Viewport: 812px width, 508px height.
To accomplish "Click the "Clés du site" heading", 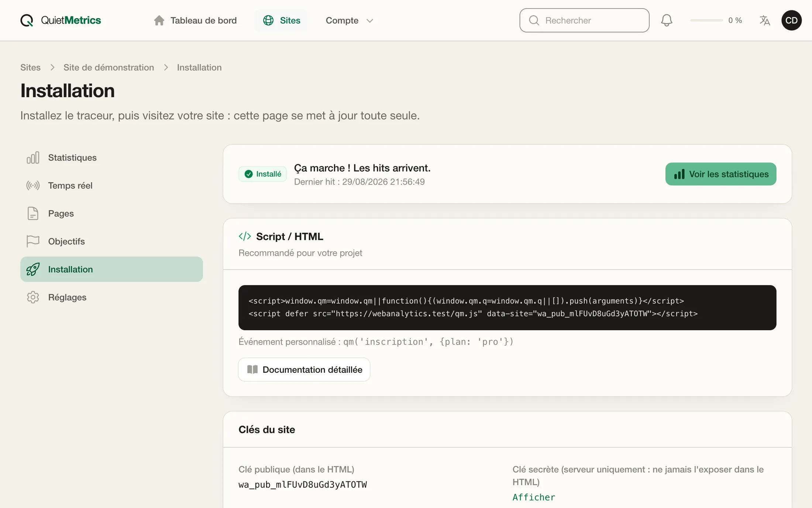I will tap(266, 430).
